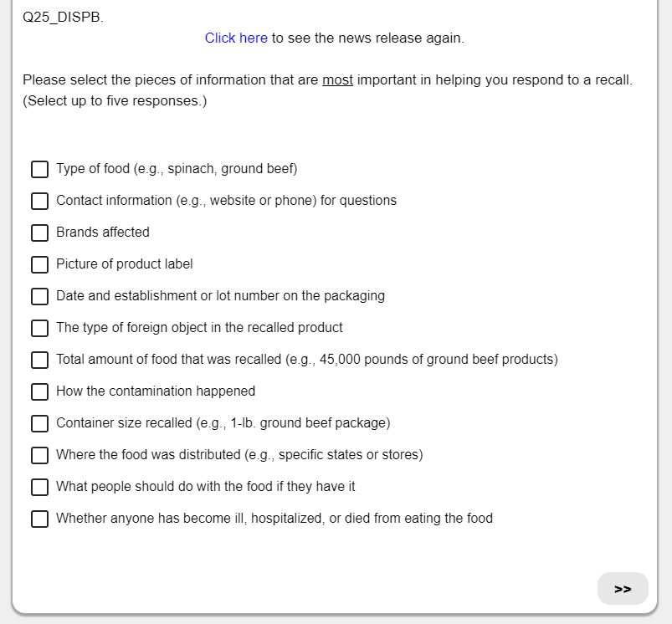Click the 'Brands affected' label text

point(103,233)
